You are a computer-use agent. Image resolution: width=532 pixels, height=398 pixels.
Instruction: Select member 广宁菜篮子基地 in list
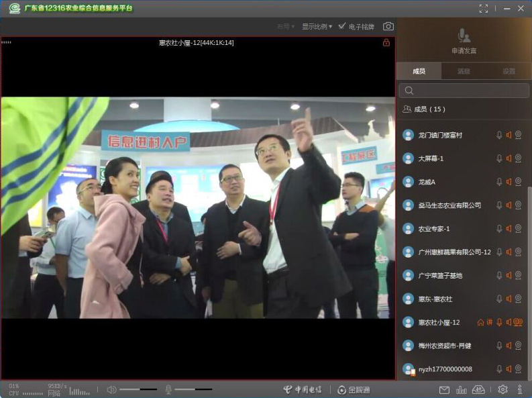[440, 275]
